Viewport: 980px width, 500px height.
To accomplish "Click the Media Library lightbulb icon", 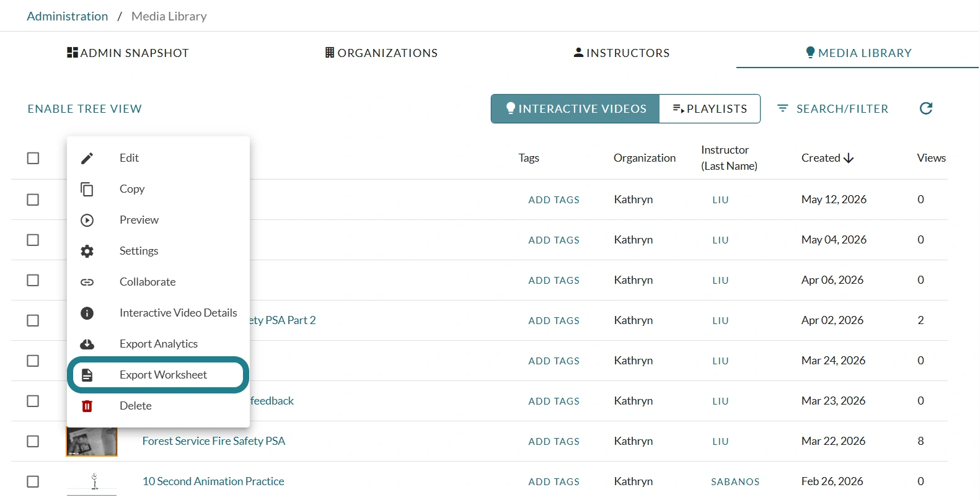I will (x=810, y=53).
